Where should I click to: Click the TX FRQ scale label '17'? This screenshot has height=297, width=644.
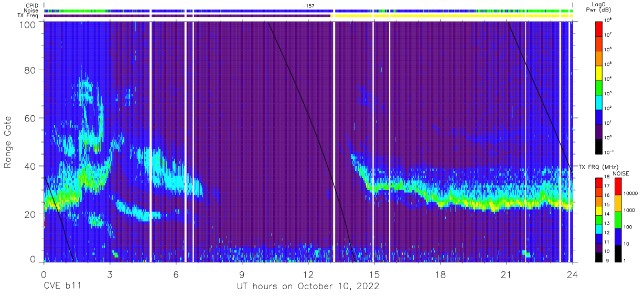(607, 186)
